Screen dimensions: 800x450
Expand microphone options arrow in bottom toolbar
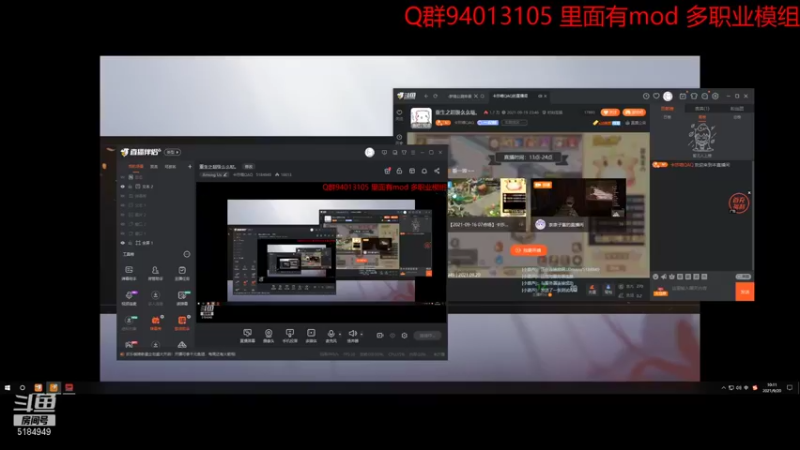pyautogui.click(x=340, y=335)
